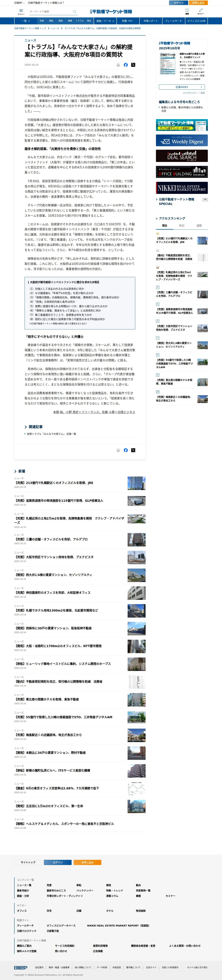
Task: Click the site logo 不動産マーケット情報
Action: pos(111,12)
